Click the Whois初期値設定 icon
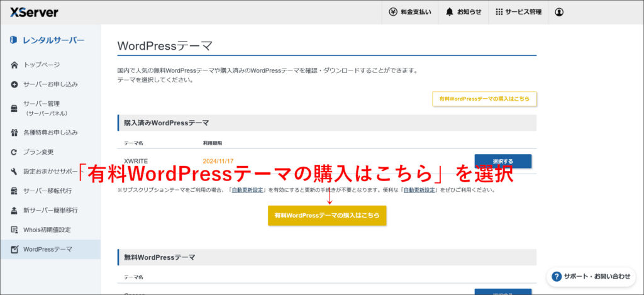The width and height of the screenshot is (644, 295). 14,230
